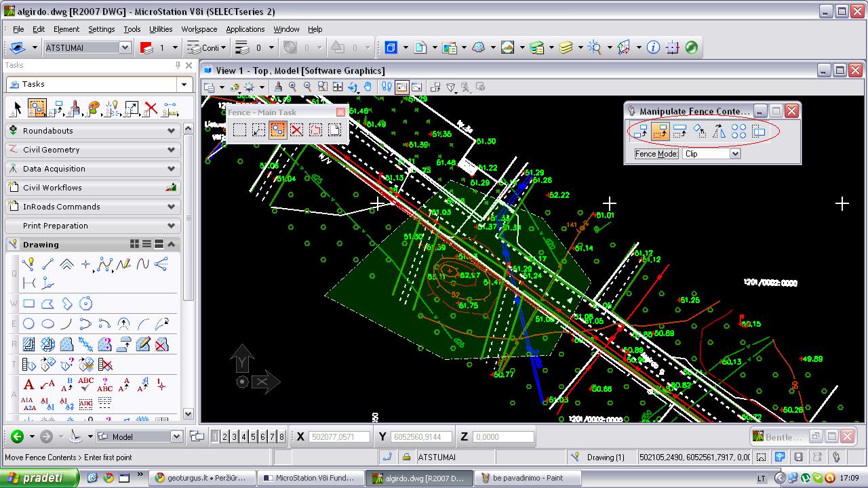Toggle view window 3 button

click(234, 437)
